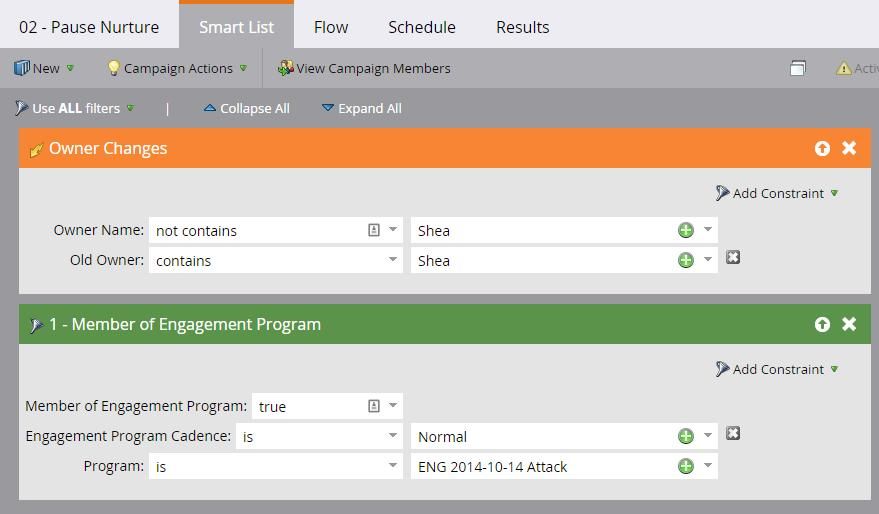
Task: Open View Campaign Members
Action: click(364, 68)
